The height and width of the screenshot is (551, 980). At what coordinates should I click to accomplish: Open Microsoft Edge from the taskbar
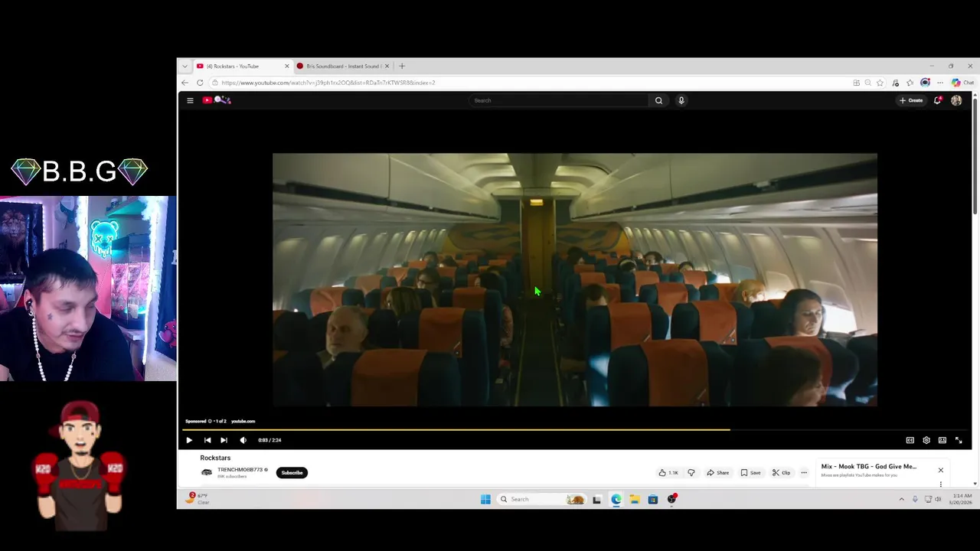tap(616, 499)
